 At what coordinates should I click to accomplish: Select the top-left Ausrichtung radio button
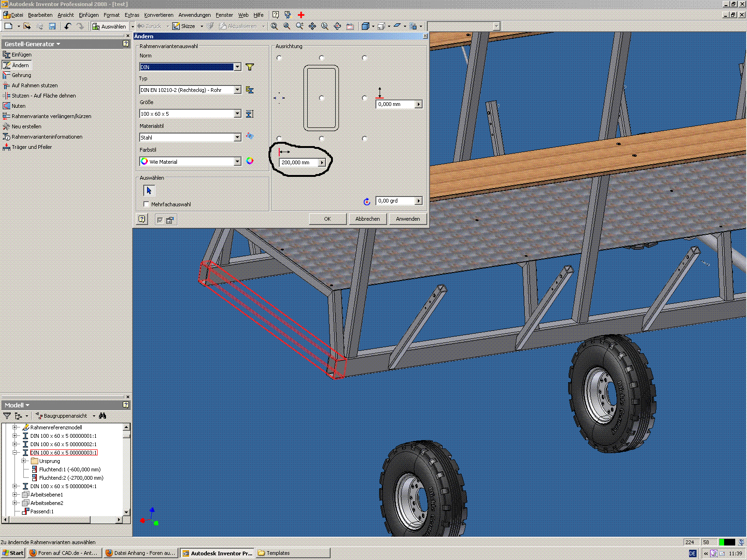point(279,58)
